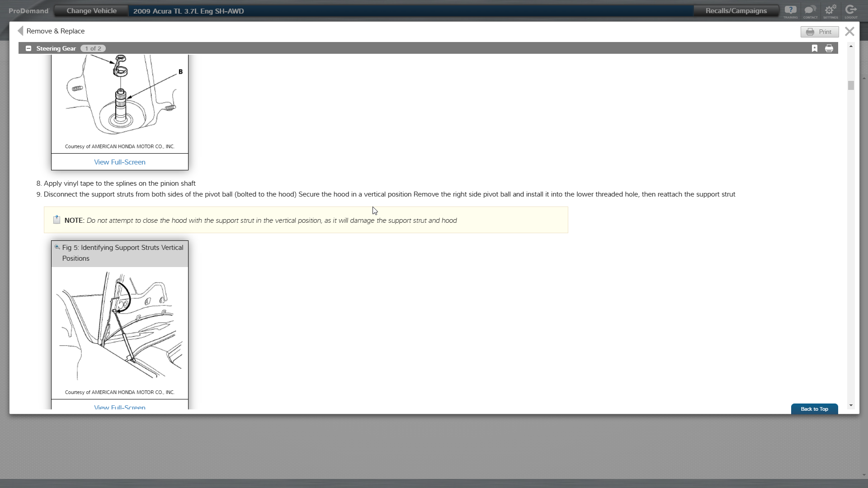
Task: Bookmark the Steering Gear article
Action: 815,48
